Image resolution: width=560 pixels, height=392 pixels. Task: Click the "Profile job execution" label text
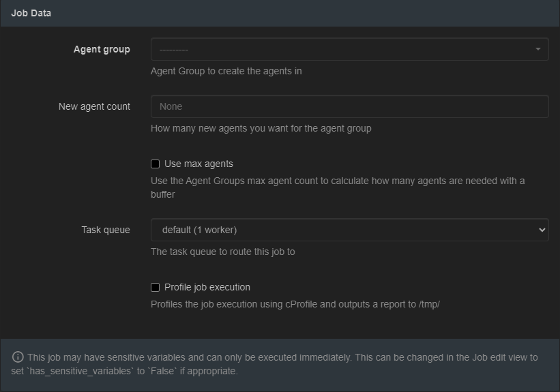click(207, 287)
